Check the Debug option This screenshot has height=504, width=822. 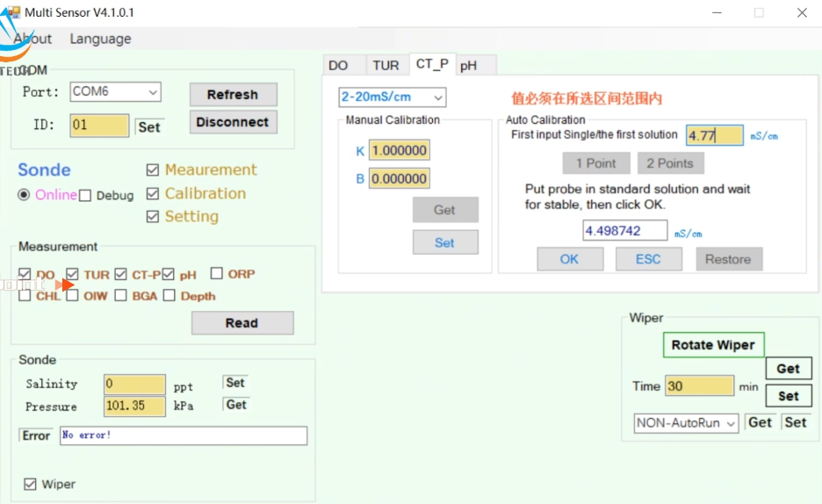point(85,196)
